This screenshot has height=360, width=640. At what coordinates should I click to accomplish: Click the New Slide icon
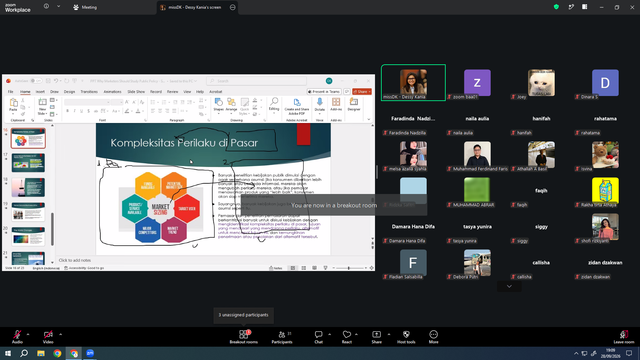pyautogui.click(x=42, y=102)
